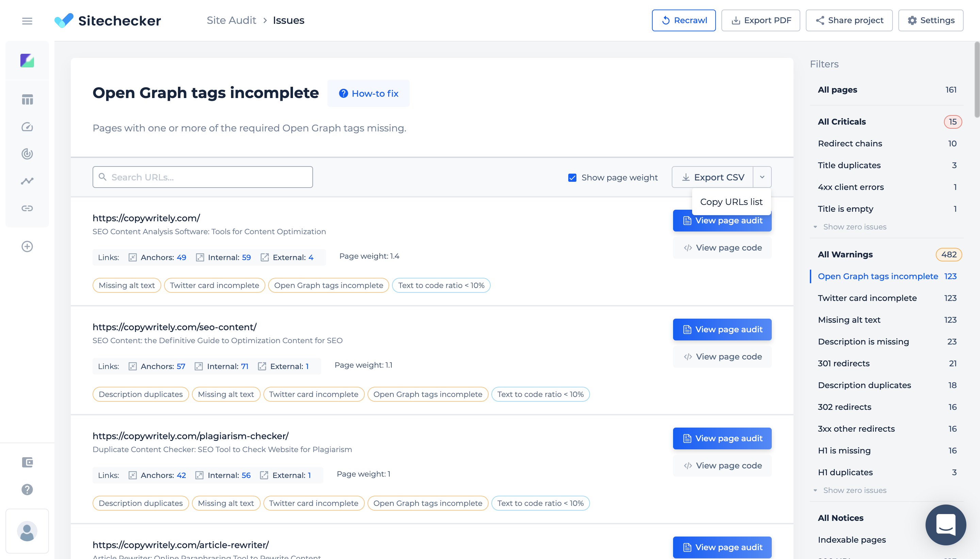Select All Warnings filter
The width and height of the screenshot is (980, 559).
(887, 255)
